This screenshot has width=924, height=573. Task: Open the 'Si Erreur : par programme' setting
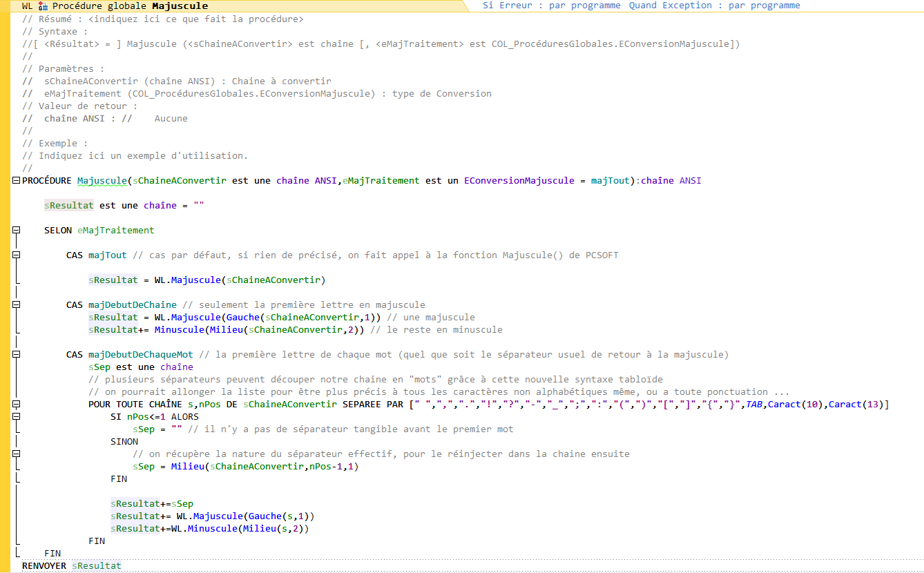553,6
